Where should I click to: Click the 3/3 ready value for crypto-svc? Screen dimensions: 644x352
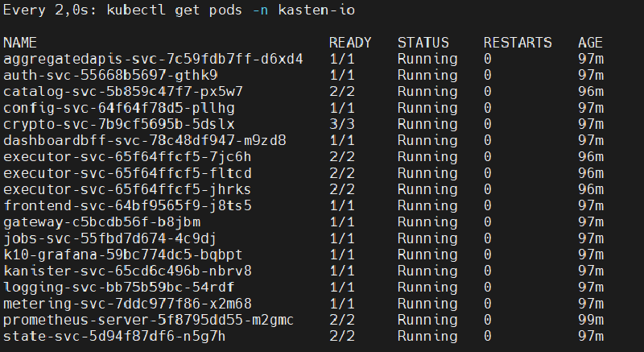click(x=341, y=124)
